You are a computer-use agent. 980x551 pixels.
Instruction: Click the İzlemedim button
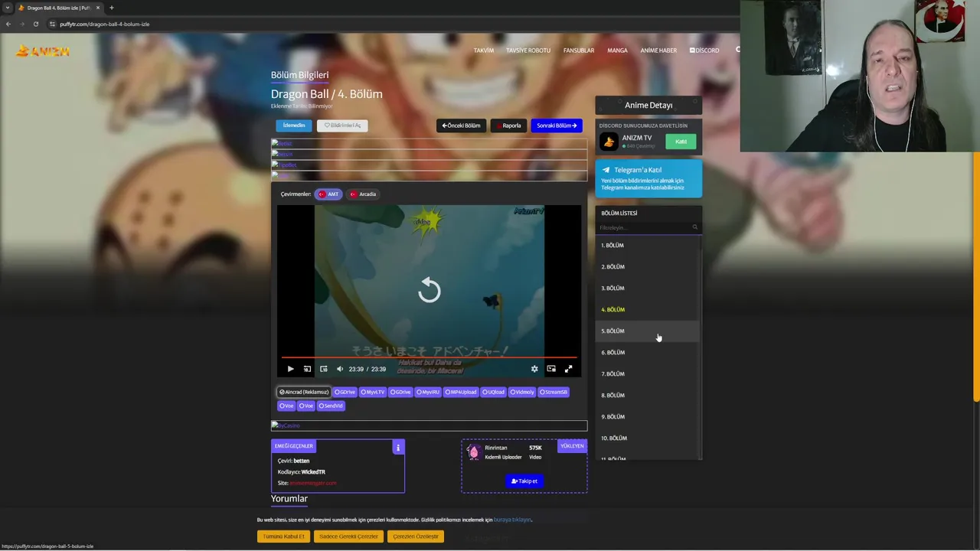(x=294, y=126)
